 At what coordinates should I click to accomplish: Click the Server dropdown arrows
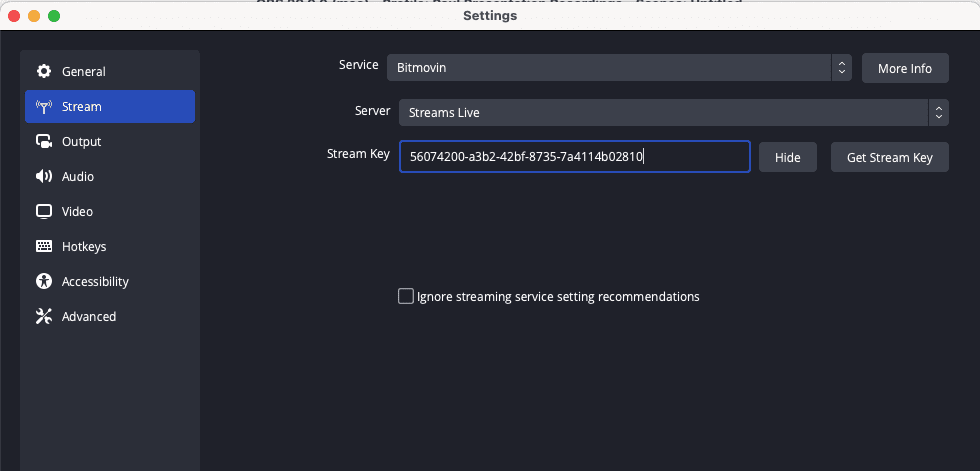click(938, 113)
